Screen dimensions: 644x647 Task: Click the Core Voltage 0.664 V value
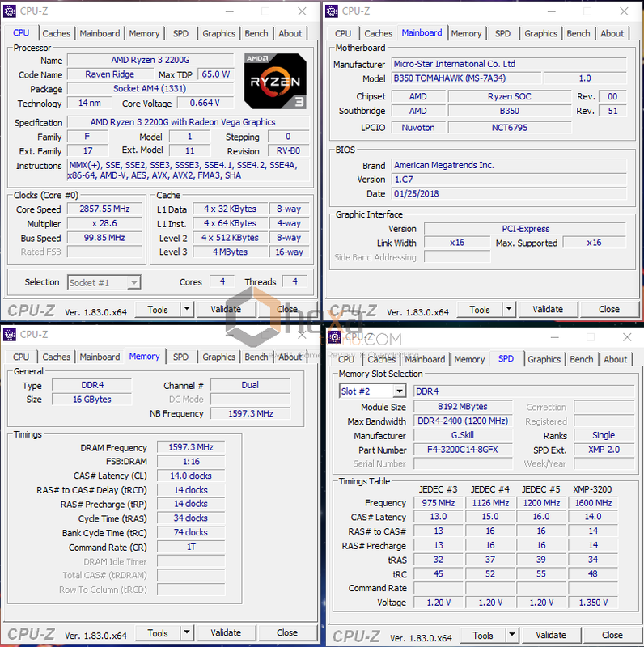pos(205,103)
